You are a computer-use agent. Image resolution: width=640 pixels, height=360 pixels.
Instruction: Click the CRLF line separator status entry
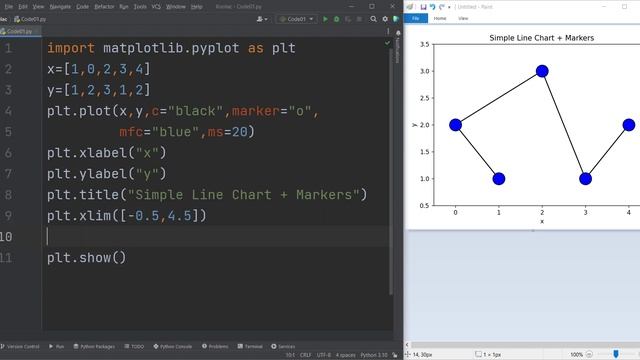pos(305,355)
